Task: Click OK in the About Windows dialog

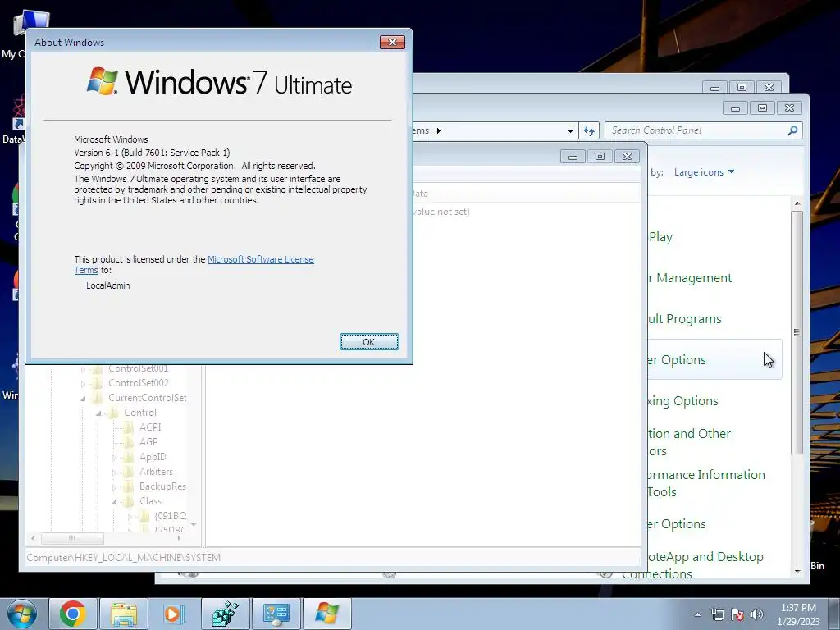Action: tap(369, 342)
